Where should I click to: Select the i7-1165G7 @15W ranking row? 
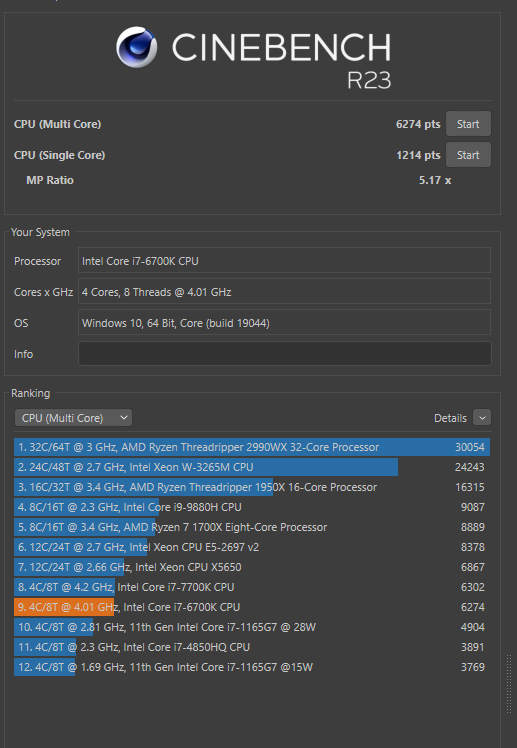(252, 667)
